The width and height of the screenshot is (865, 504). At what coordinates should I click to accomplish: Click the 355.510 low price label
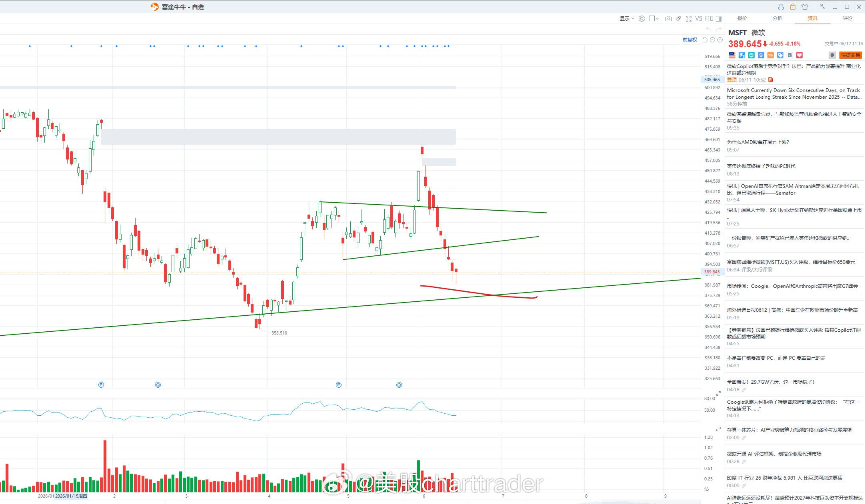coord(279,333)
